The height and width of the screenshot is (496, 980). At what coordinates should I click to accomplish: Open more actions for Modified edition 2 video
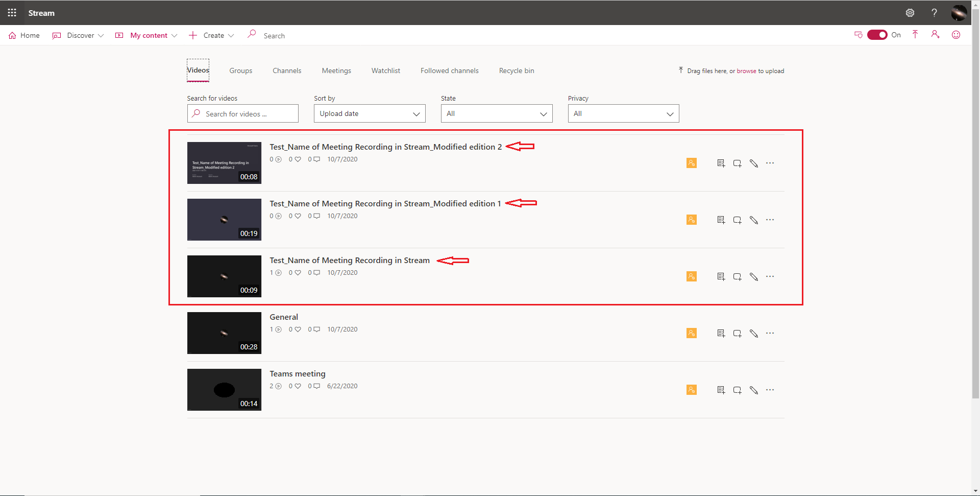[x=770, y=163]
